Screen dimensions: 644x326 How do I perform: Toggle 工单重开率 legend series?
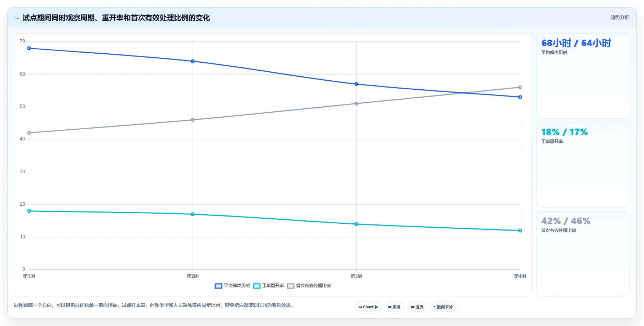coord(269,286)
